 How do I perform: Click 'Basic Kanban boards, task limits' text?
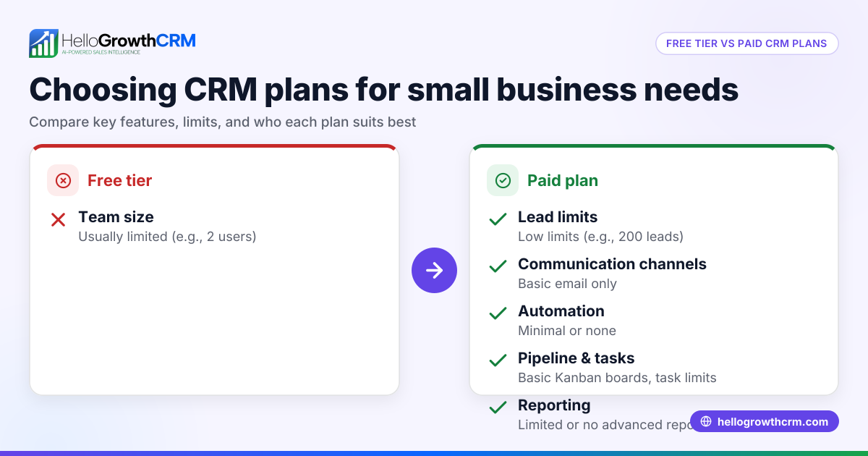(617, 377)
